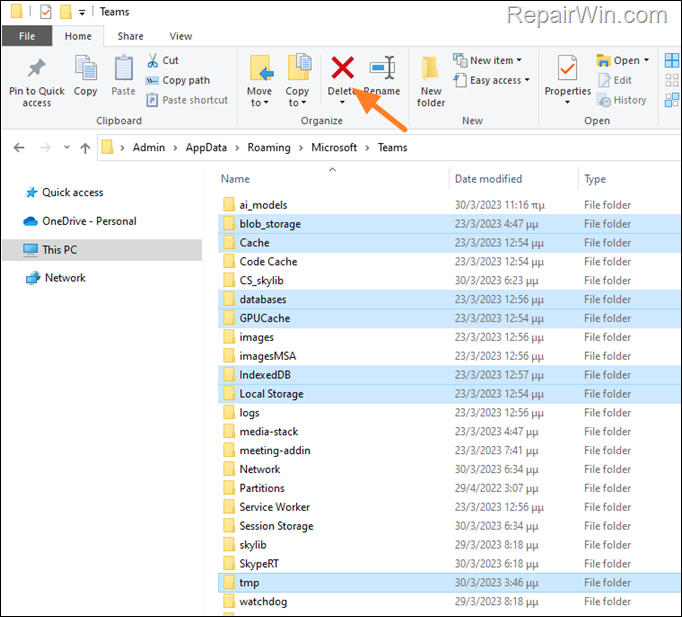Open the File menu tab

[27, 36]
